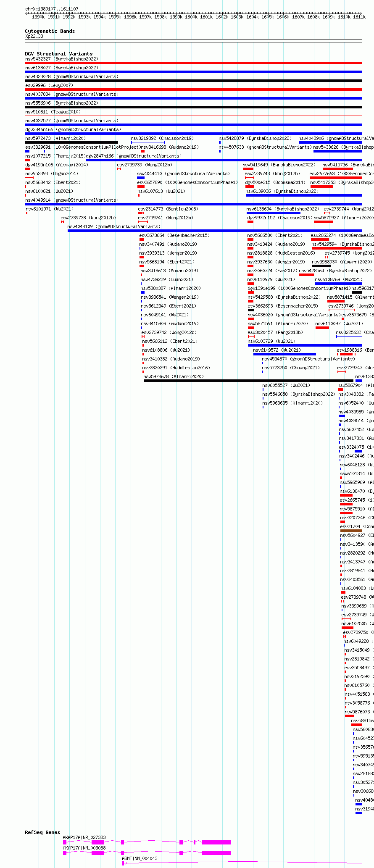Click the nsv5432327 (ByrskaBishop2022) variant label
The width and height of the screenshot is (374, 868).
pyautogui.click(x=61, y=59)
